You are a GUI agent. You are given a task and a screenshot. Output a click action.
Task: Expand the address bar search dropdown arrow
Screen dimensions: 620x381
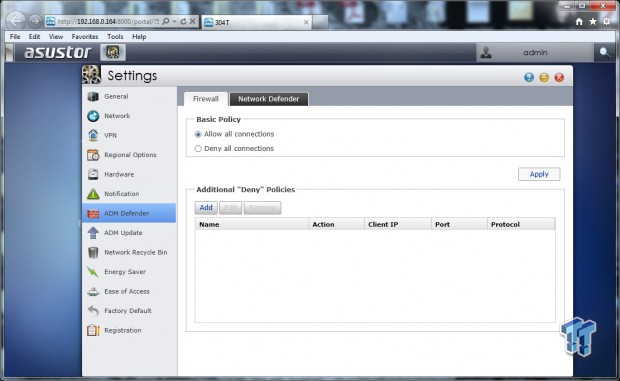click(174, 21)
